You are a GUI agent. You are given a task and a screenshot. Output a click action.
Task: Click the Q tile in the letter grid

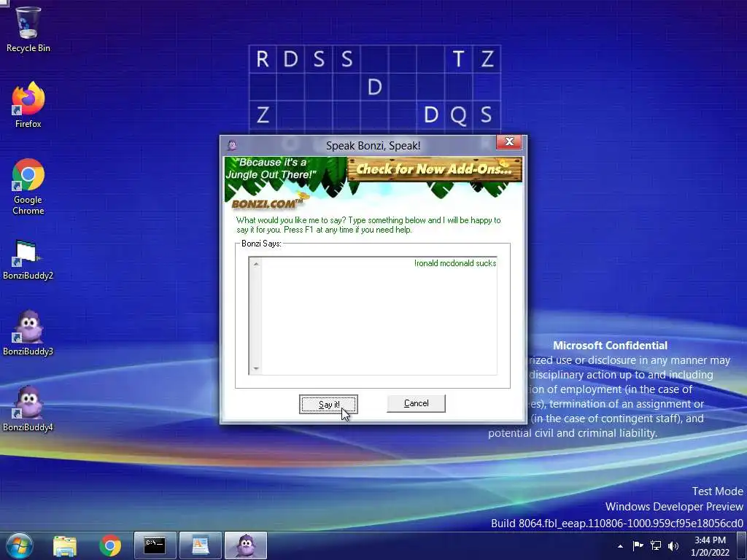[458, 114]
